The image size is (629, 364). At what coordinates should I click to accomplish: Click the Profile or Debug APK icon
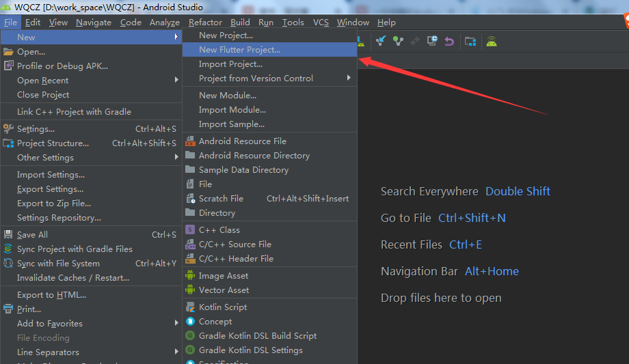pyautogui.click(x=8, y=66)
